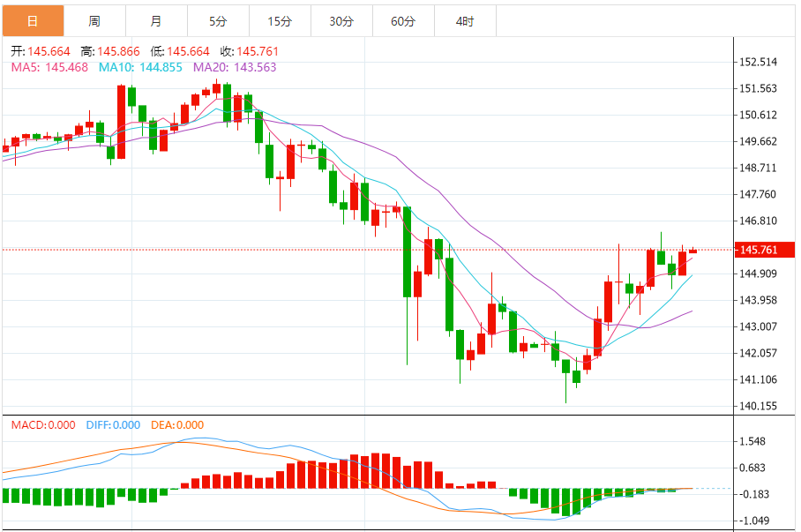Click the 152.514 price axis label

click(x=758, y=63)
